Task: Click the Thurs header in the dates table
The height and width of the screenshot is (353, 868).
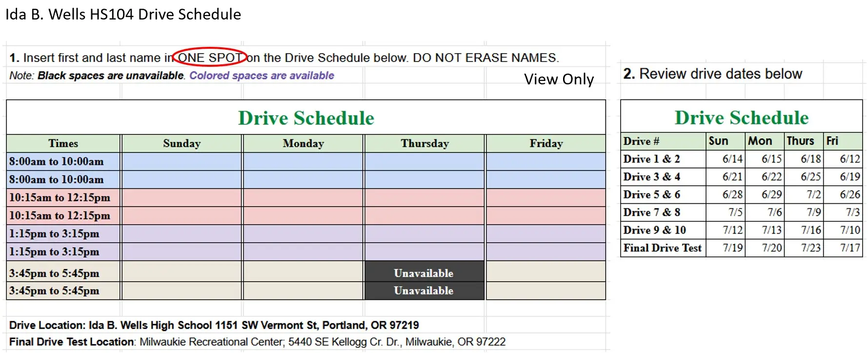Action: click(800, 141)
